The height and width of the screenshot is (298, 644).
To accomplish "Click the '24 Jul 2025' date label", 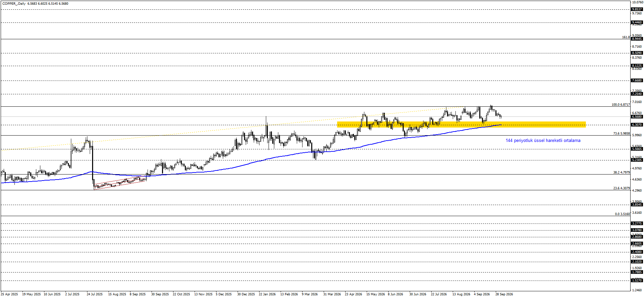I will tap(94, 294).
